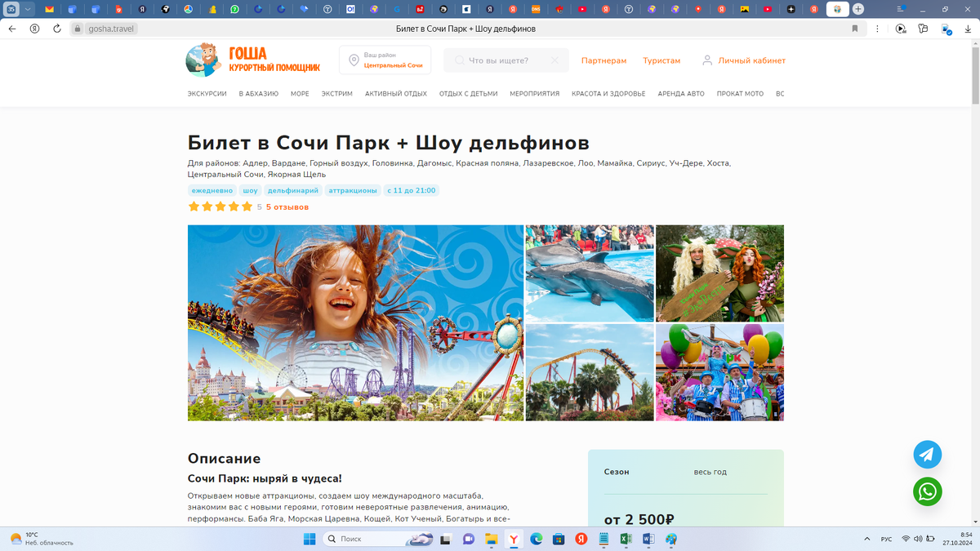Switch input language РУС in tray
The width and height of the screenshot is (980, 551).
pyautogui.click(x=887, y=540)
